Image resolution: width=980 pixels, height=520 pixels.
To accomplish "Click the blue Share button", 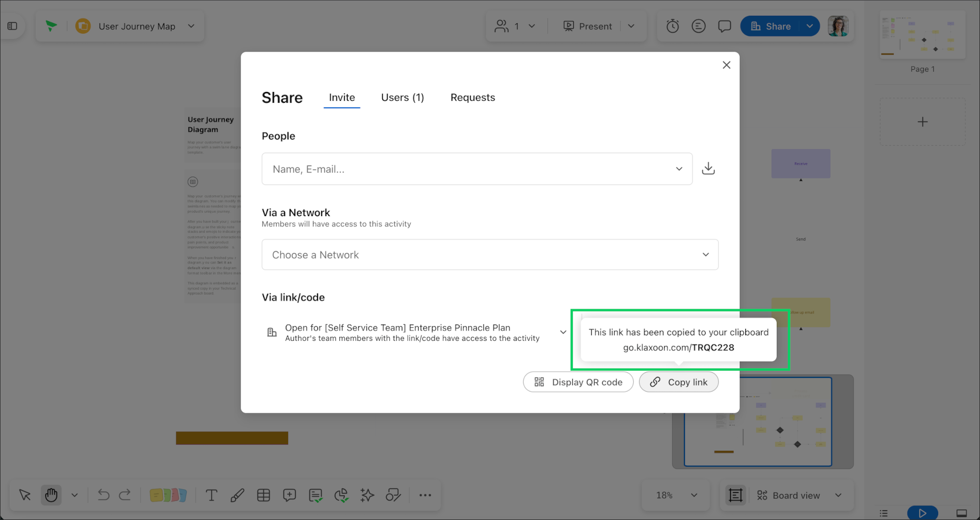I will pos(771,26).
